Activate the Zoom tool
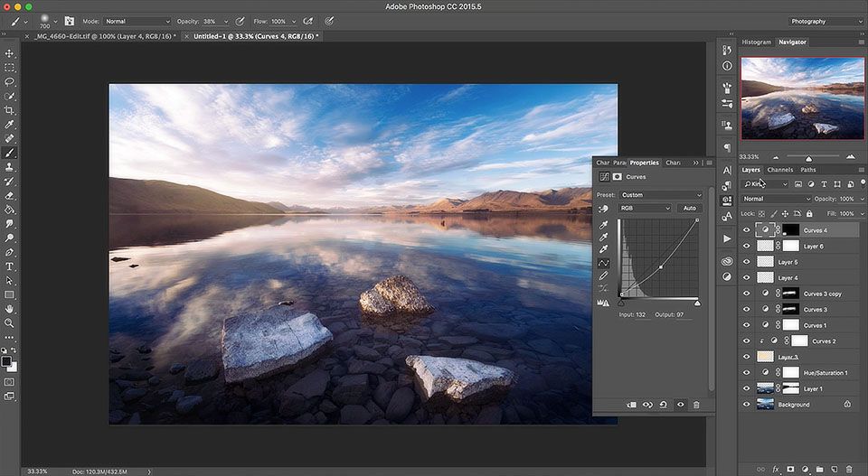Viewport: 868px width, 476px height. tap(10, 322)
